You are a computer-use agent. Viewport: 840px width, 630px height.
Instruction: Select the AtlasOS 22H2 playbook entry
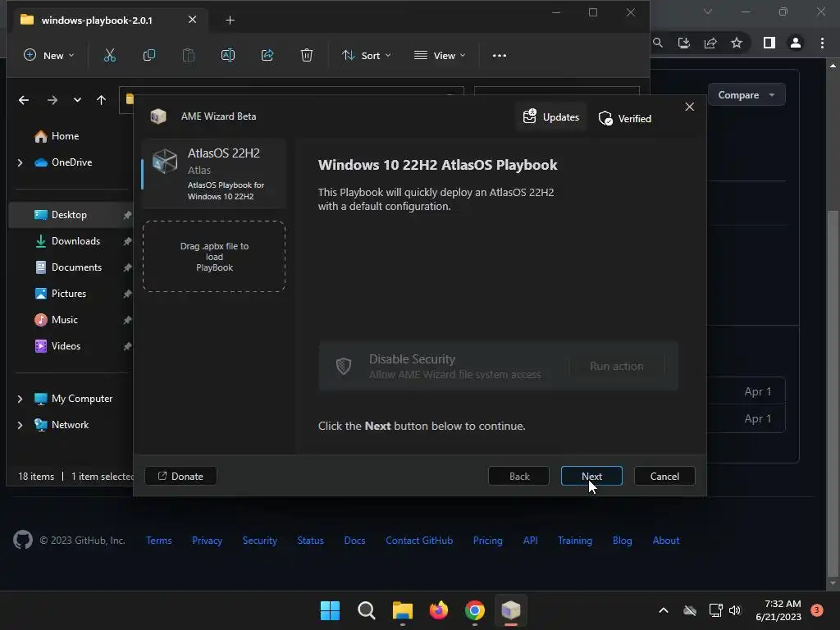[x=214, y=174]
